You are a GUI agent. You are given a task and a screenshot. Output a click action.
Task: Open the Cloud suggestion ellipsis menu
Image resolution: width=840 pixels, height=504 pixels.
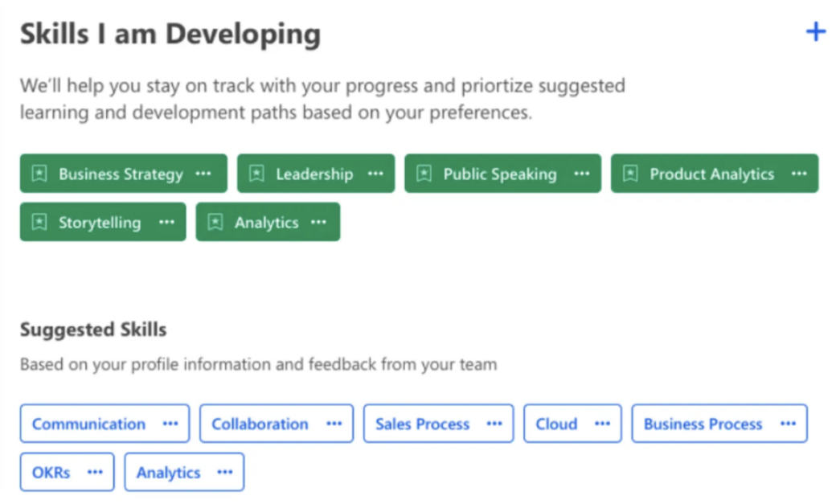(602, 424)
